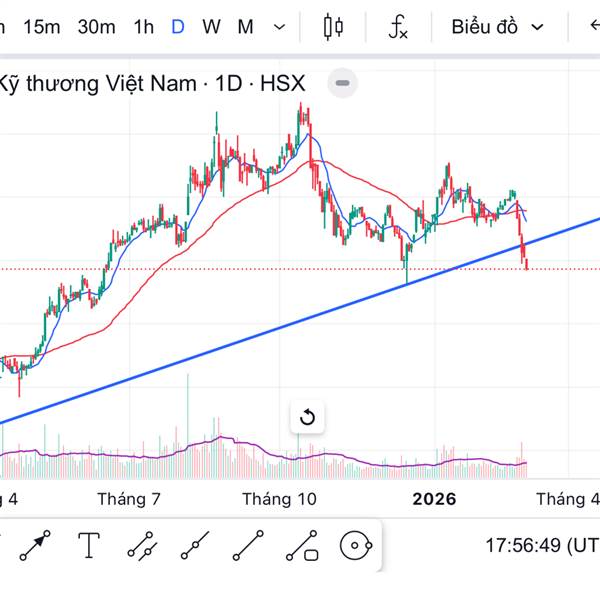The width and height of the screenshot is (600, 600).
Task: Open the indicators (fx) menu
Action: coord(398,27)
